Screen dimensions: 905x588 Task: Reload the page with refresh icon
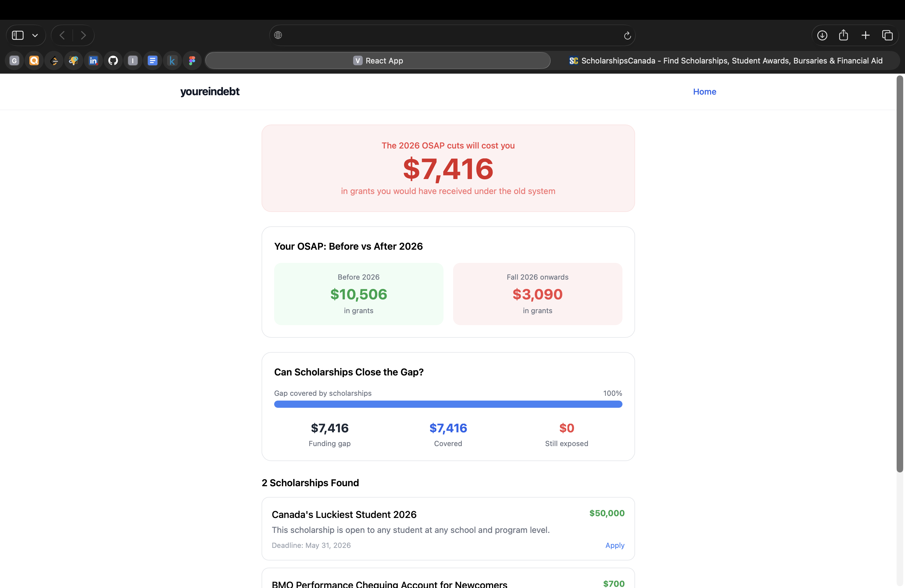click(627, 35)
